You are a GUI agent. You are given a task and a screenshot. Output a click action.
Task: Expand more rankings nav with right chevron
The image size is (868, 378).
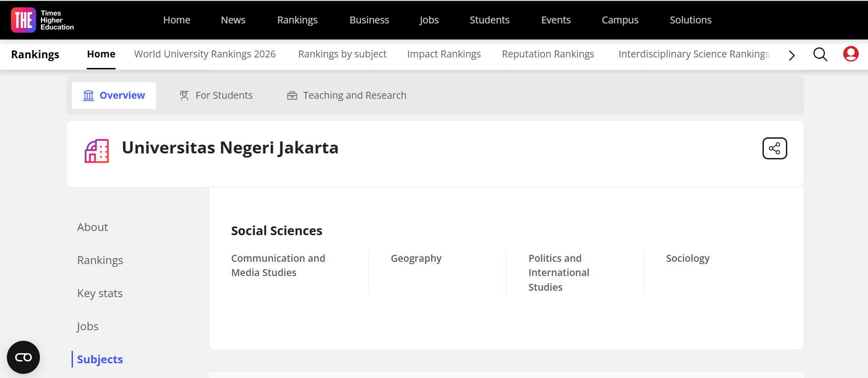tap(791, 56)
